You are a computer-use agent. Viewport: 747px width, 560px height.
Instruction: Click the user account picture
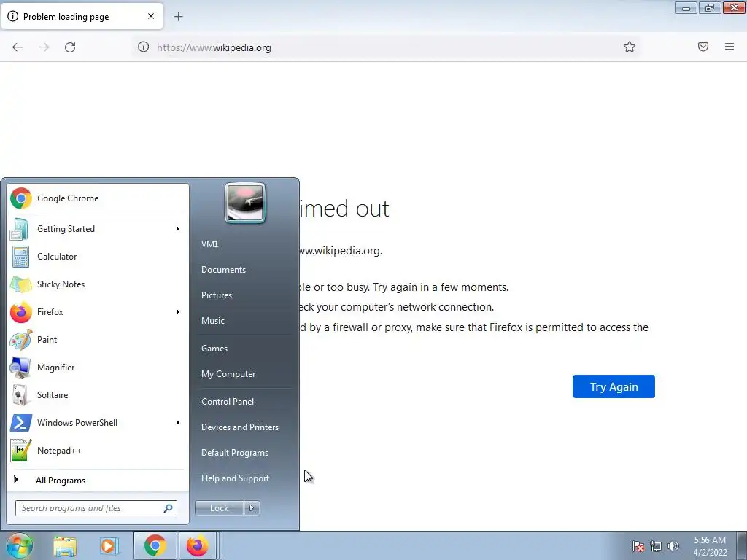pos(245,203)
